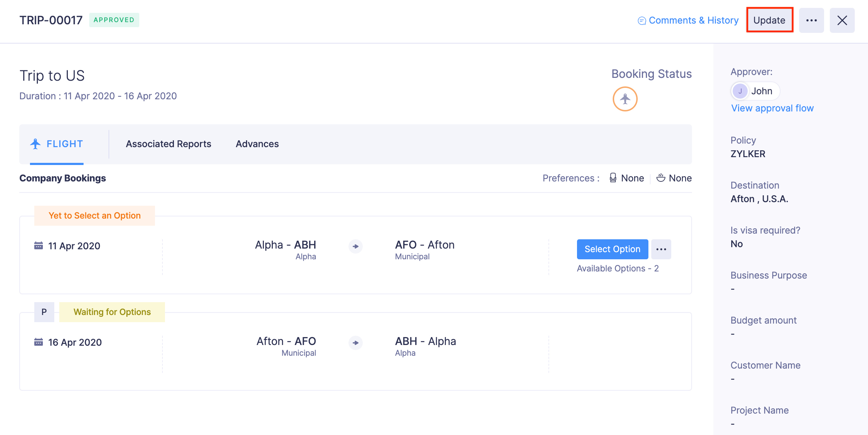
Task: Click View approval flow link
Action: click(x=772, y=108)
